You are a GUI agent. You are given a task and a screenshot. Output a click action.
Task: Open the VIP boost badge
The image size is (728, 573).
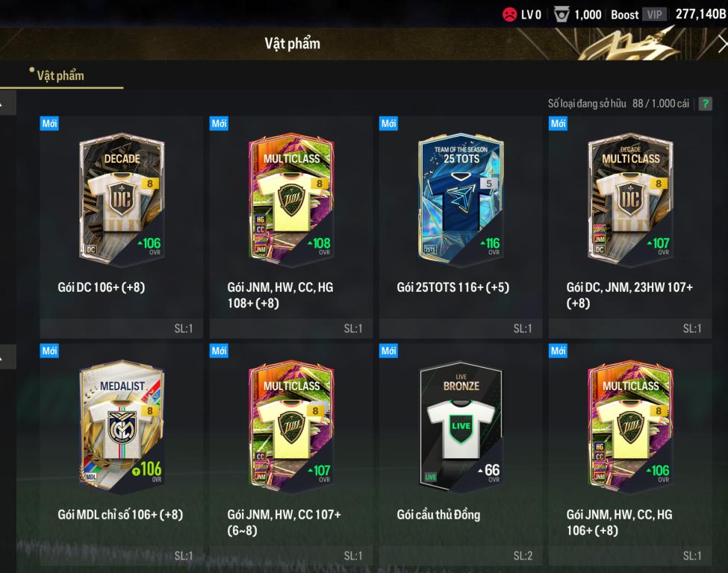(x=655, y=14)
